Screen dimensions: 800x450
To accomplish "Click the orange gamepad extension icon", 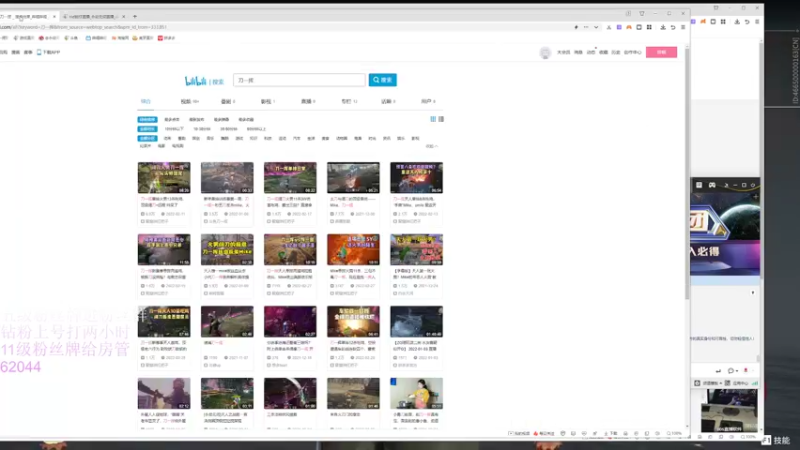I will [x=629, y=27].
